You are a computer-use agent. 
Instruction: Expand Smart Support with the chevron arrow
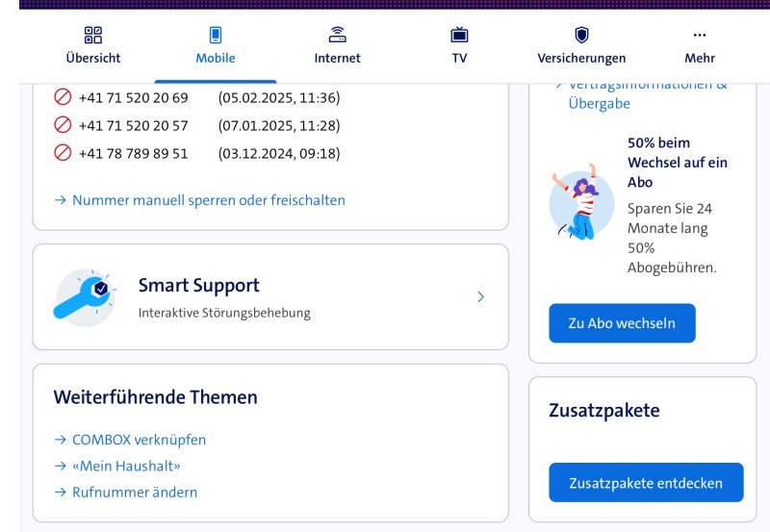point(480,297)
